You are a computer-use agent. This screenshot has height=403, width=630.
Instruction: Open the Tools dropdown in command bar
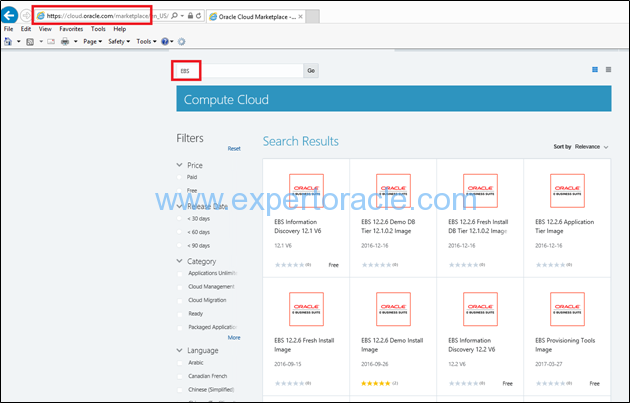pyautogui.click(x=146, y=41)
